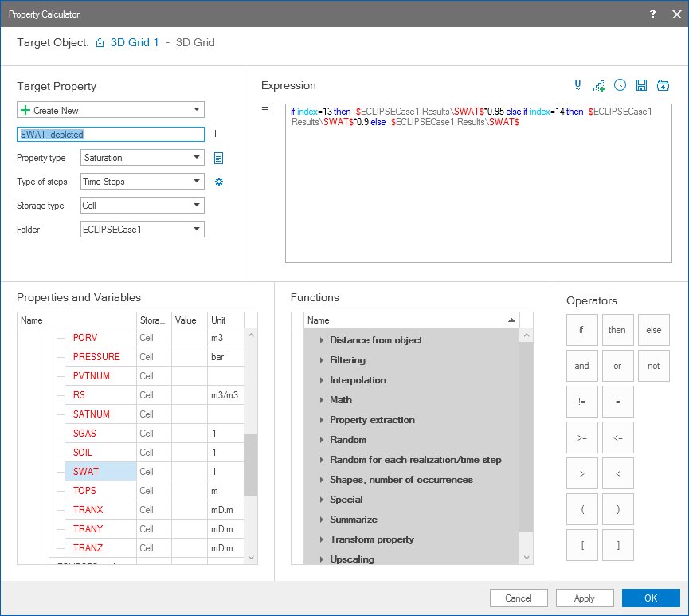Click the Properties and Variables vertical scrollbar
This screenshot has width=689, height=616.
(x=251, y=465)
